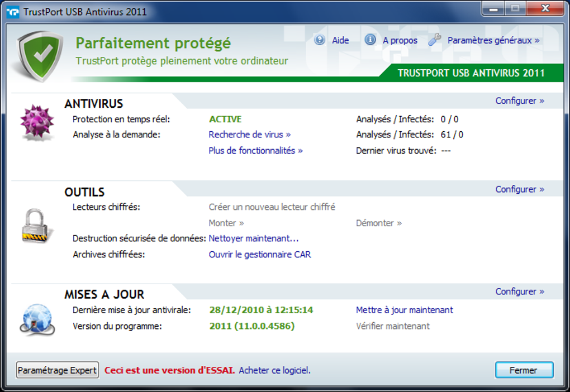Click Nettoyer maintenant link

[x=253, y=238]
